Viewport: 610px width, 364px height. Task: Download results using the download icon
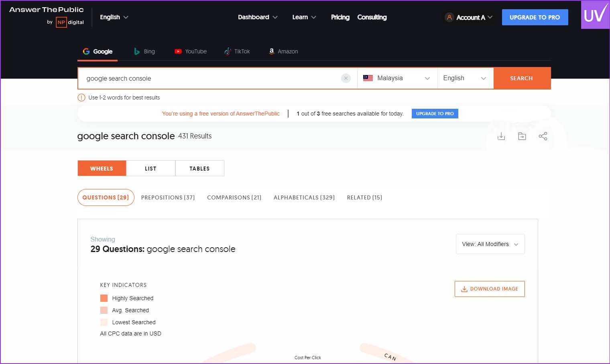pos(501,136)
